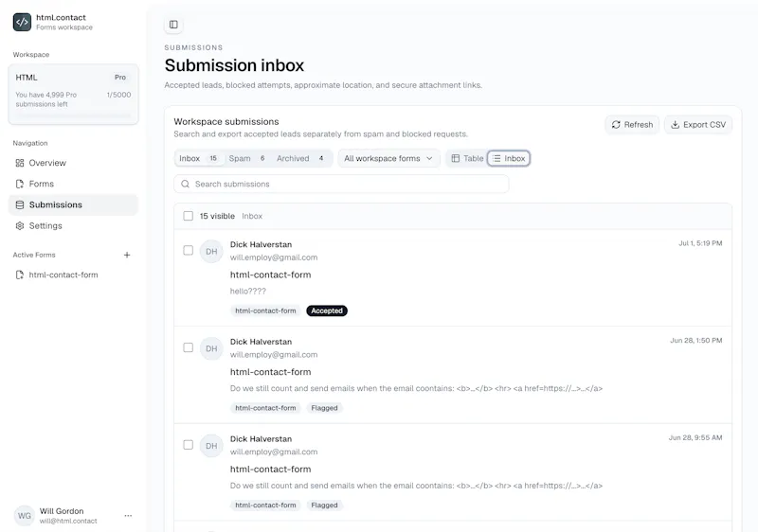Toggle select-all checkbox next to 15 visible

[188, 216]
